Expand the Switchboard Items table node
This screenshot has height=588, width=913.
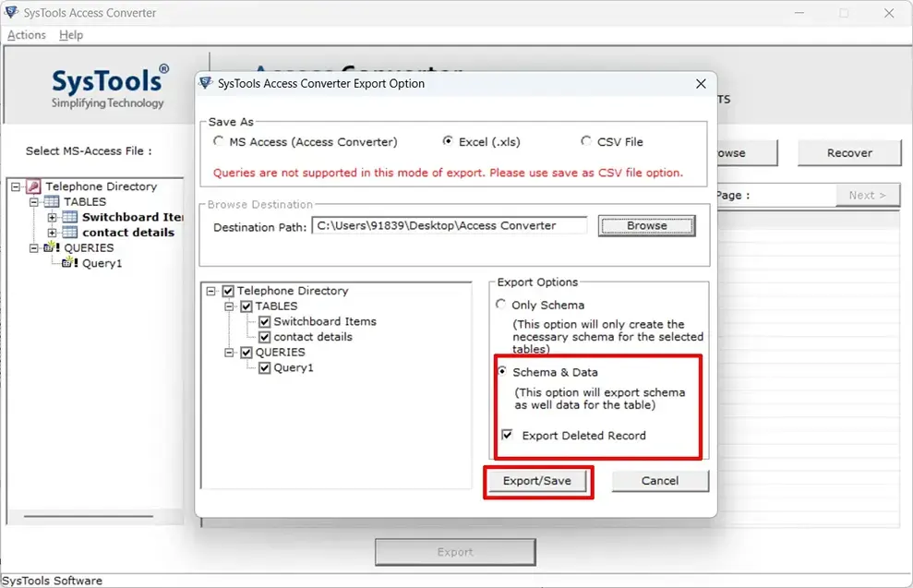point(52,218)
